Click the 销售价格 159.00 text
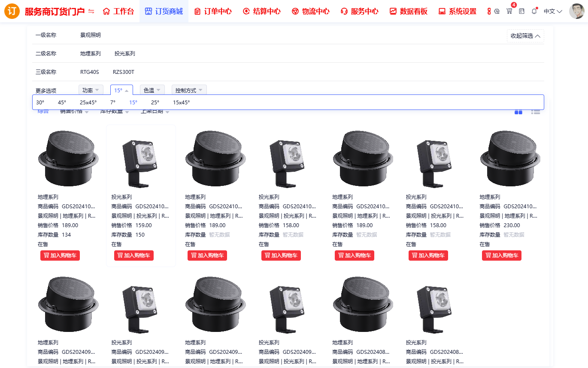This screenshot has width=588, height=368. coord(131,225)
